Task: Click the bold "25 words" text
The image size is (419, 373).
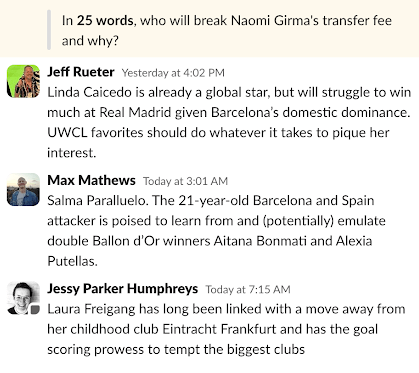Action: coord(105,21)
